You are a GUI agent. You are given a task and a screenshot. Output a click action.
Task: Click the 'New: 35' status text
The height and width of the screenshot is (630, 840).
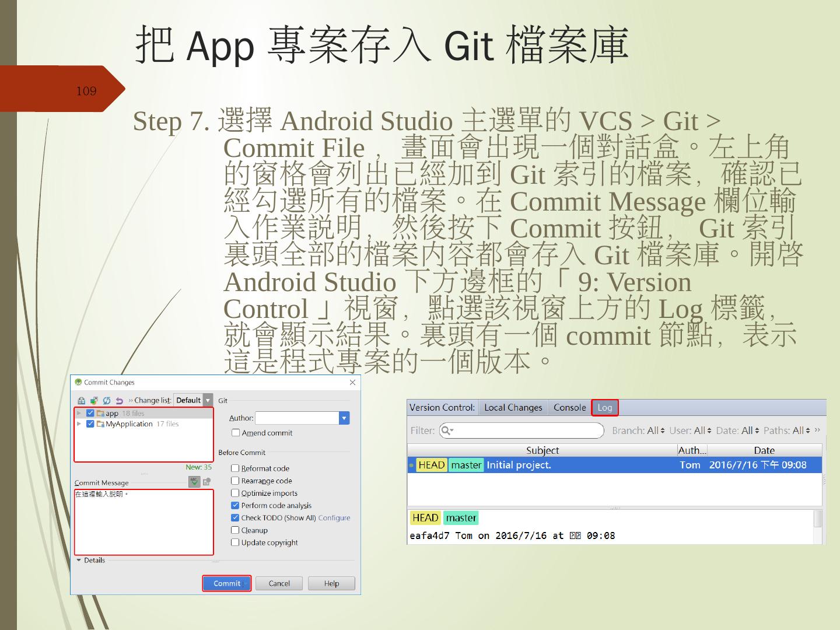pyautogui.click(x=198, y=467)
